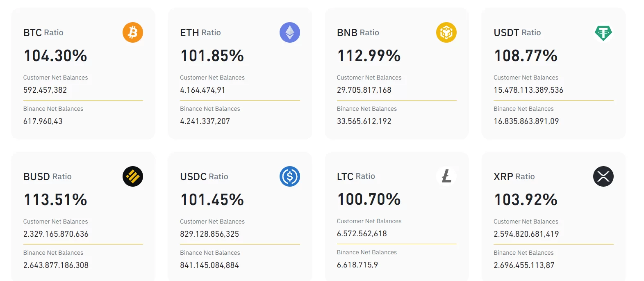
Task: Click the Tether USDT icon
Action: click(x=603, y=33)
